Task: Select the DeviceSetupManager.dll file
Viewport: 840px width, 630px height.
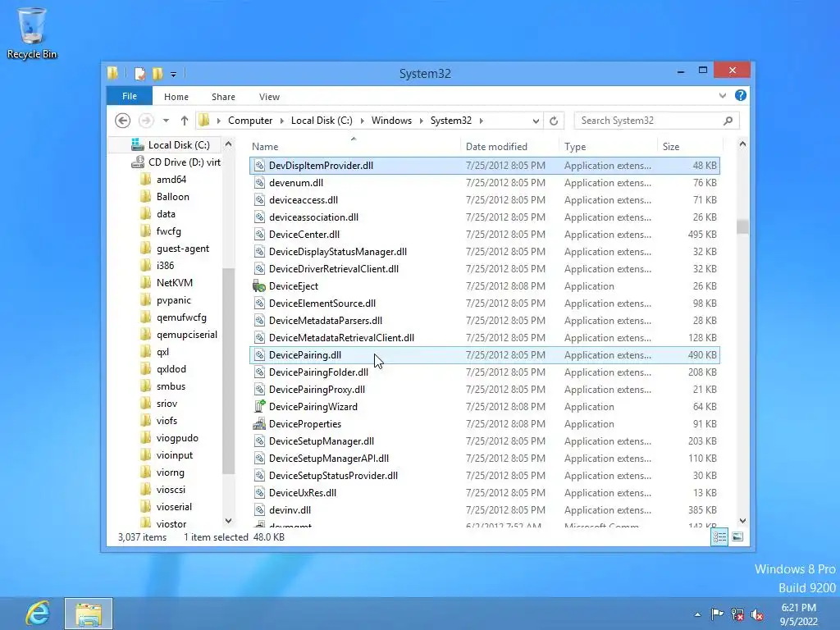Action: pos(484,441)
